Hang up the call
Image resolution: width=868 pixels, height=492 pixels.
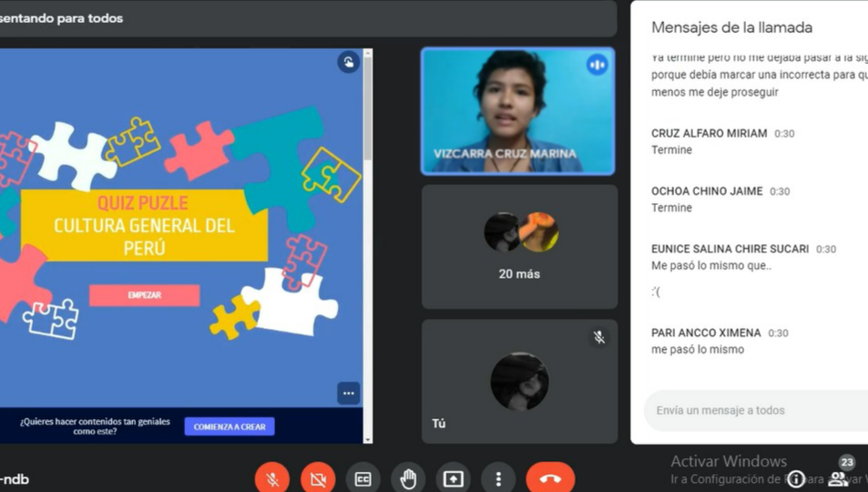click(x=550, y=478)
